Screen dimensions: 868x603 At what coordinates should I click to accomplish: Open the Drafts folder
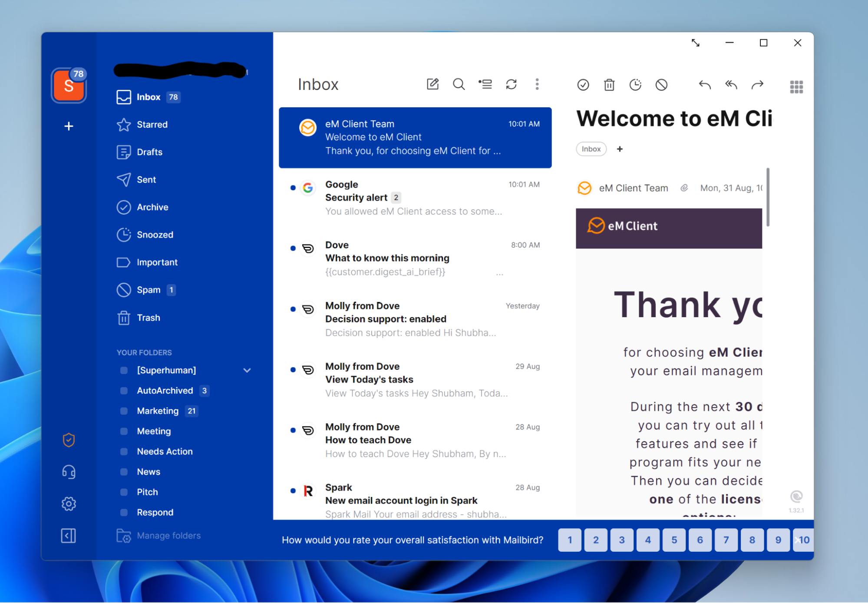click(x=140, y=152)
